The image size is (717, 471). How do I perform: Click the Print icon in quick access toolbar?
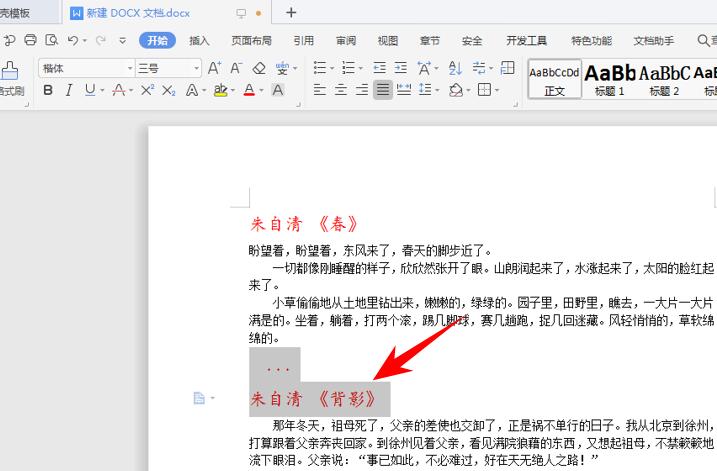click(30, 40)
